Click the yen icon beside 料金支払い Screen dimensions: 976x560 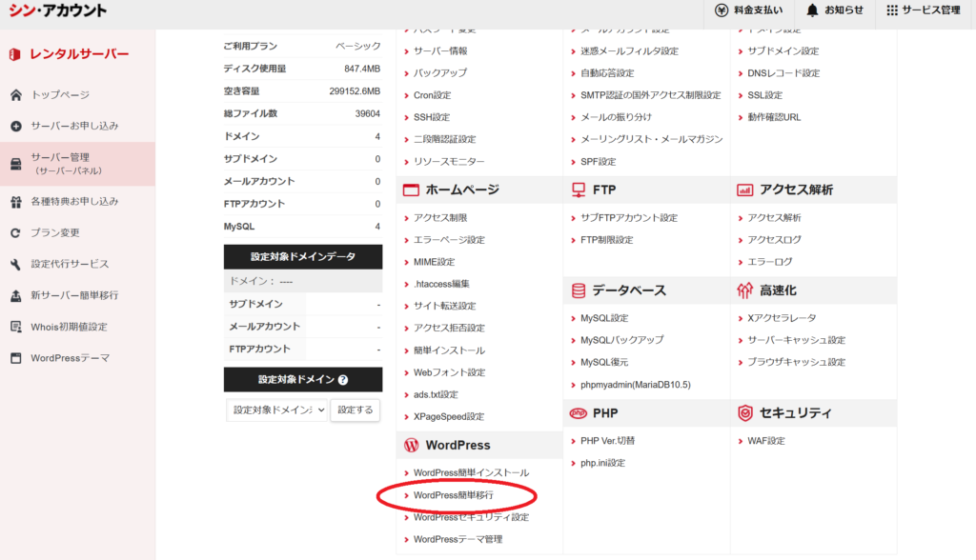722,10
